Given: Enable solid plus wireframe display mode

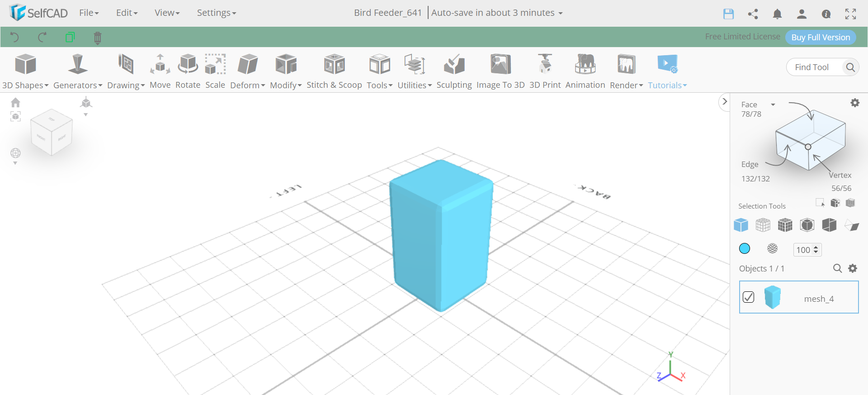Looking at the screenshot, I should click(785, 225).
